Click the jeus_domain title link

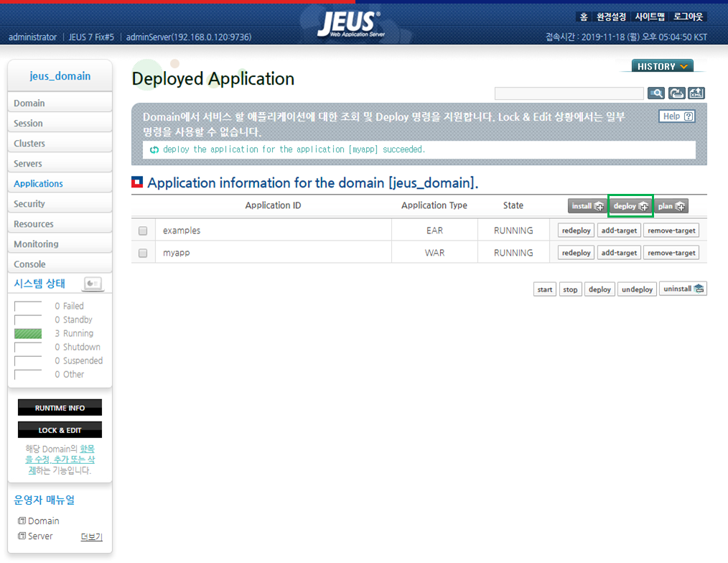tap(60, 75)
